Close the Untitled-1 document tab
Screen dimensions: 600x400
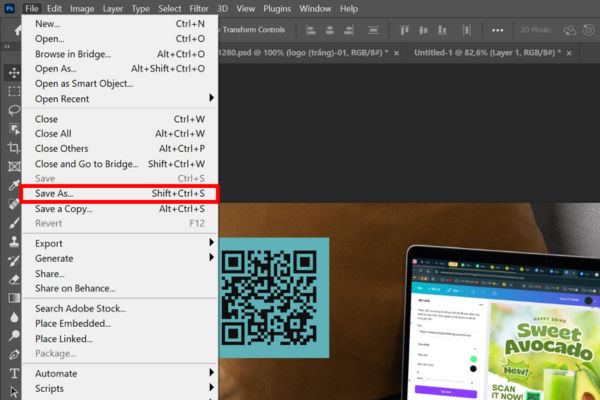[x=569, y=53]
